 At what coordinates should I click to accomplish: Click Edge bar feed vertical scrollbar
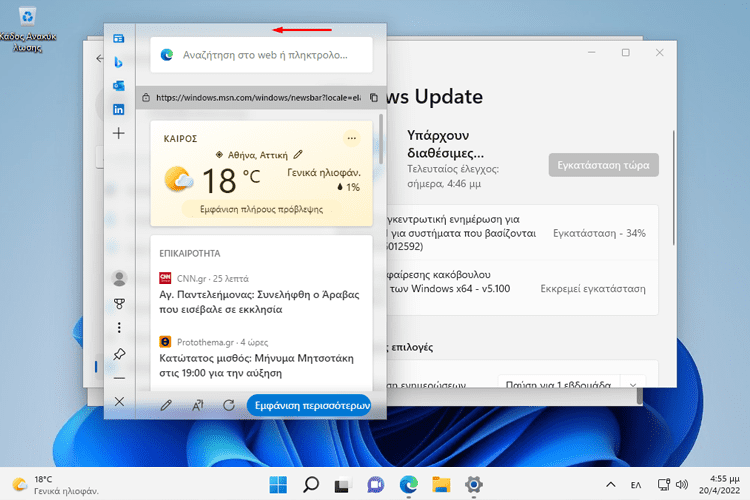click(x=381, y=139)
